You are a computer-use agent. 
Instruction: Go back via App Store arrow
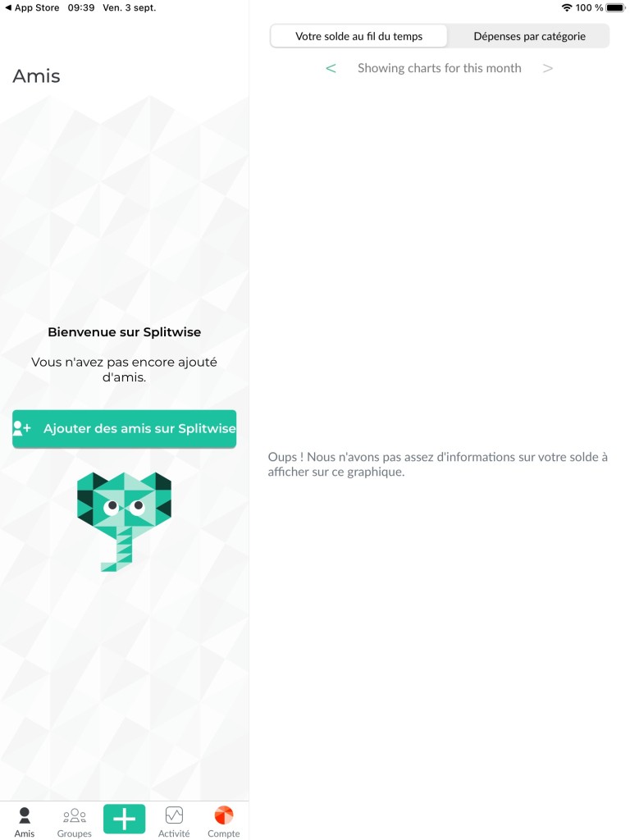(8, 7)
